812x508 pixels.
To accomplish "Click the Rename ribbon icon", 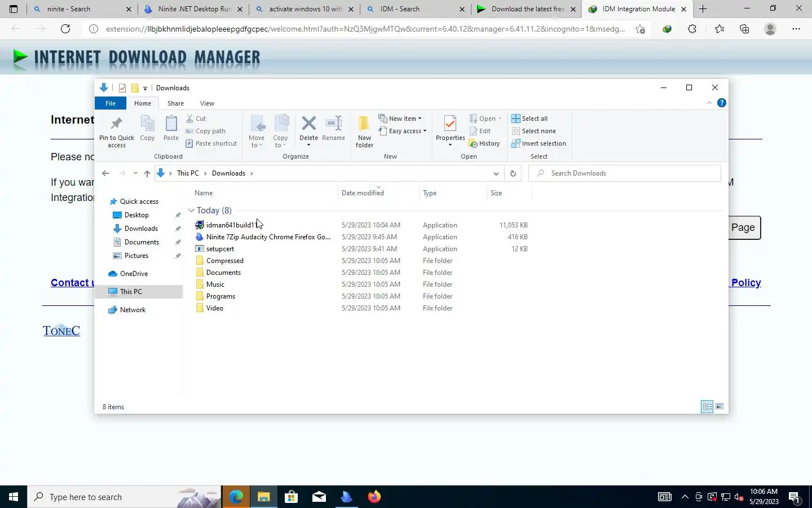I will (334, 123).
